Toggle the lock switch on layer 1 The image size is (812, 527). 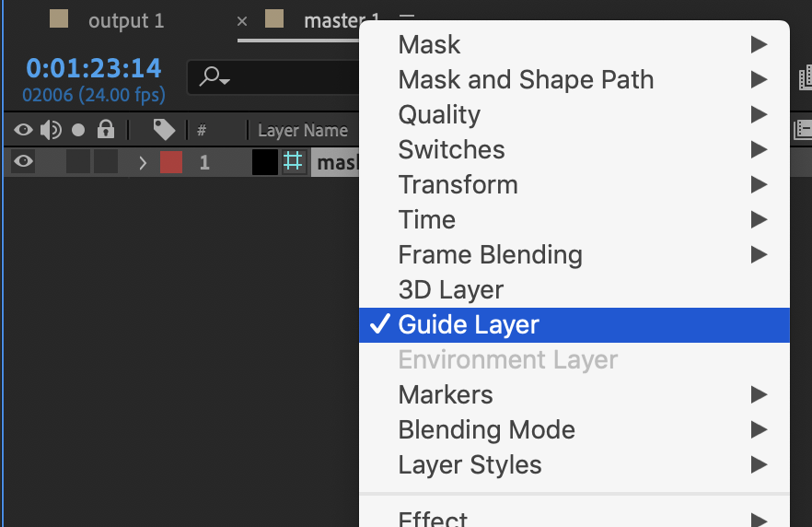point(106,163)
